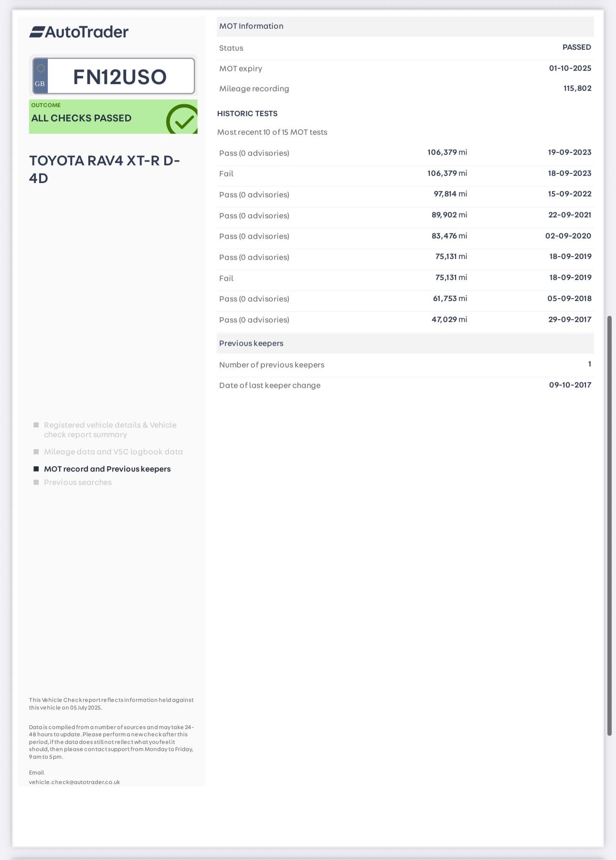Select mileage 61,753 mi
Image resolution: width=616 pixels, height=860 pixels.
[450, 299]
